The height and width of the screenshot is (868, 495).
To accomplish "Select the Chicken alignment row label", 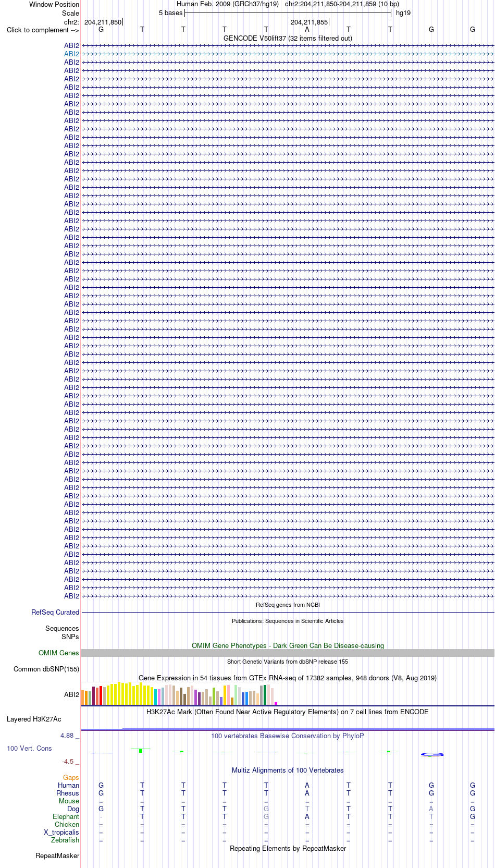I will tap(67, 824).
